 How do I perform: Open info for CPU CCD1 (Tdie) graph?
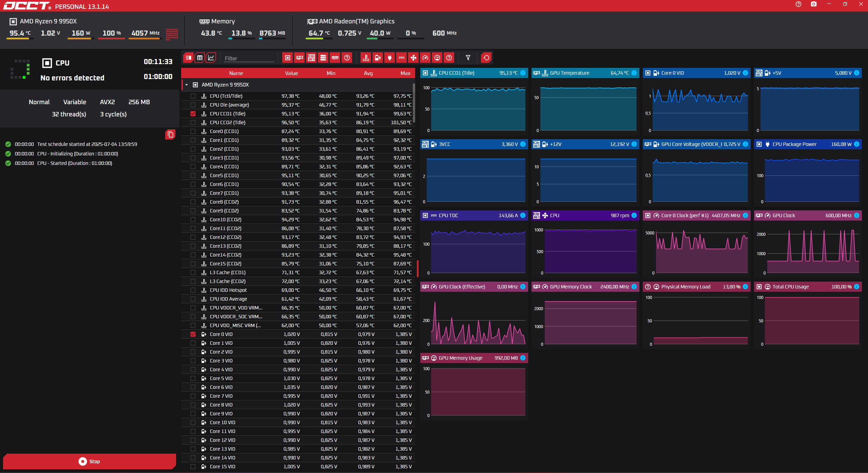523,73
